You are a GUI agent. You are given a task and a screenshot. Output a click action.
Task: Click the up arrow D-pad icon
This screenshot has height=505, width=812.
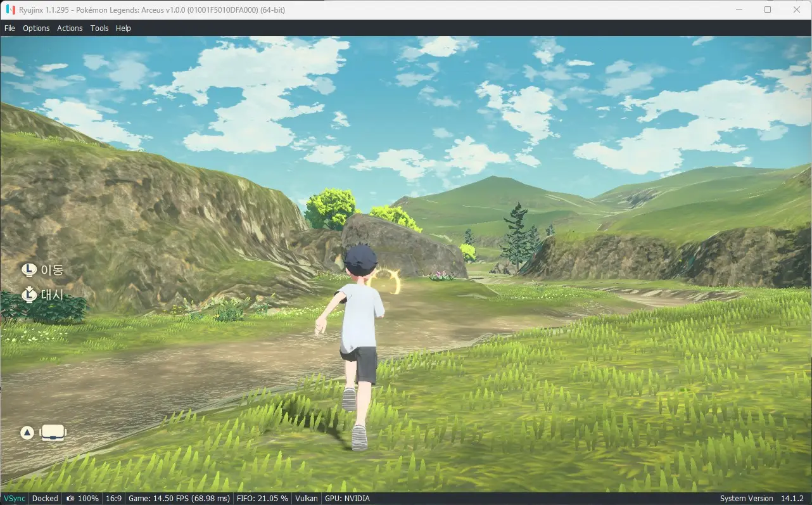(x=27, y=433)
